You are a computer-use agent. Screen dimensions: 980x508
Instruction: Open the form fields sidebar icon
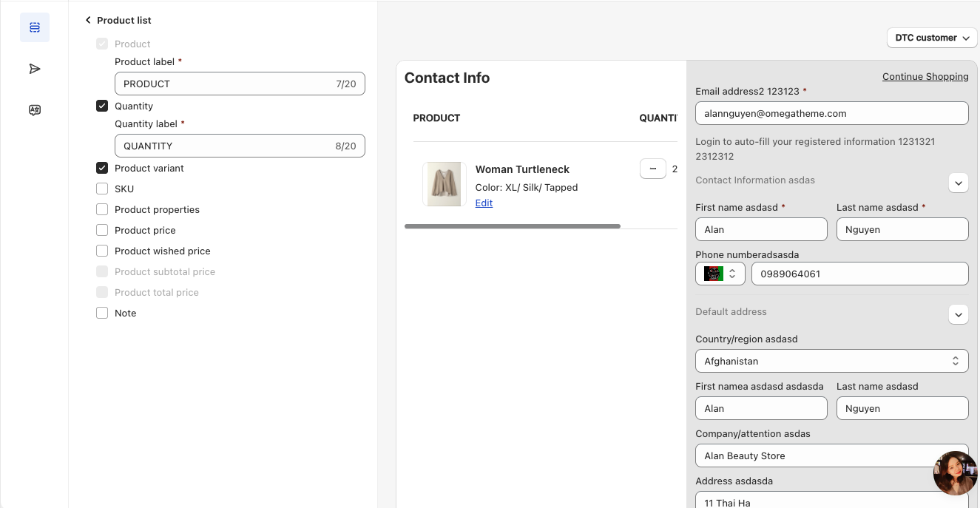(35, 27)
